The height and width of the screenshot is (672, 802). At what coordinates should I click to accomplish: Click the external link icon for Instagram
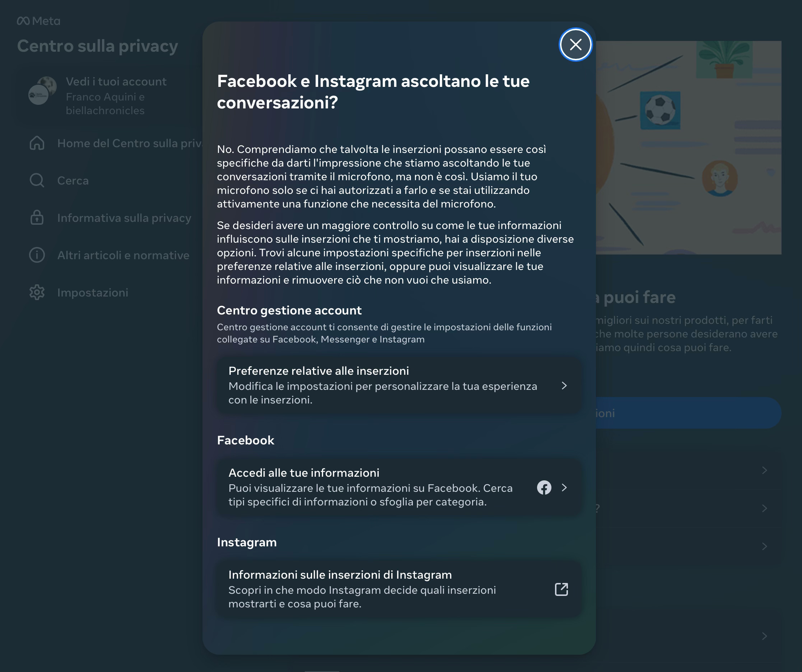tap(561, 589)
